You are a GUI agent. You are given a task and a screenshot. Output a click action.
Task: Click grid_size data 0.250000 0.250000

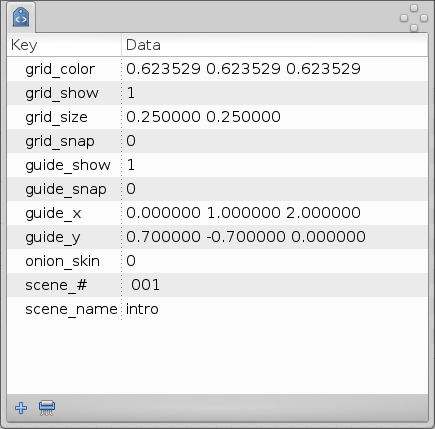pos(203,117)
